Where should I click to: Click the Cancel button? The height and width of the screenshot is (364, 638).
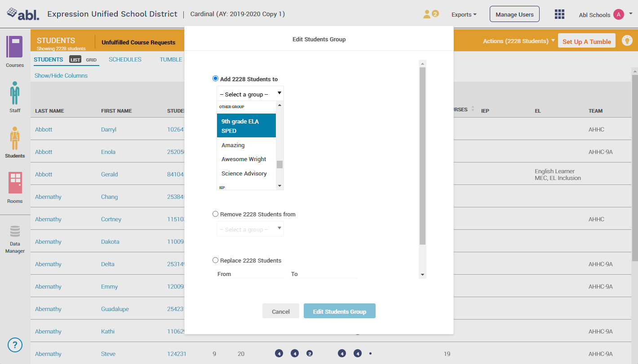point(280,311)
